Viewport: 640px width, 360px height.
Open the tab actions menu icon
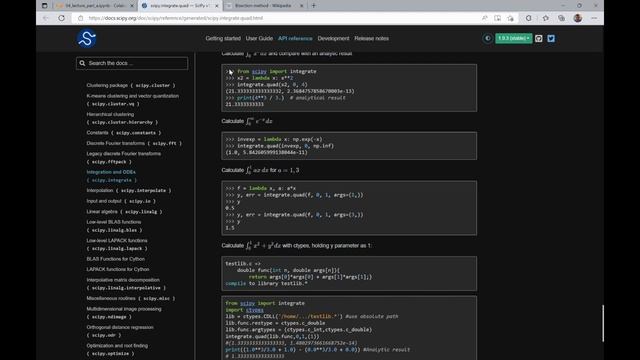tap(44, 6)
